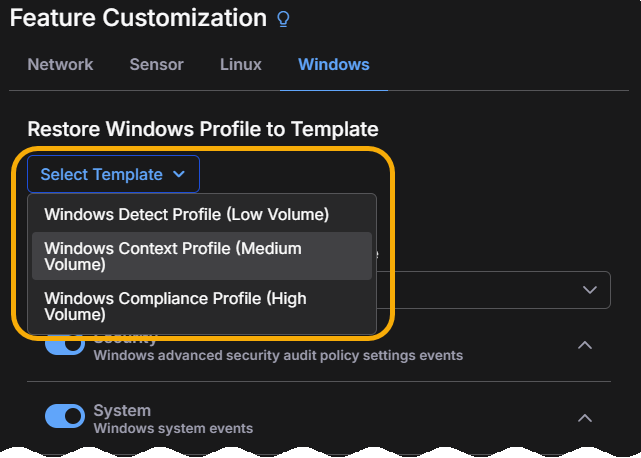Image resolution: width=641 pixels, height=458 pixels.
Task: Click the Windows advanced security audit policy text
Action: pyautogui.click(x=278, y=356)
